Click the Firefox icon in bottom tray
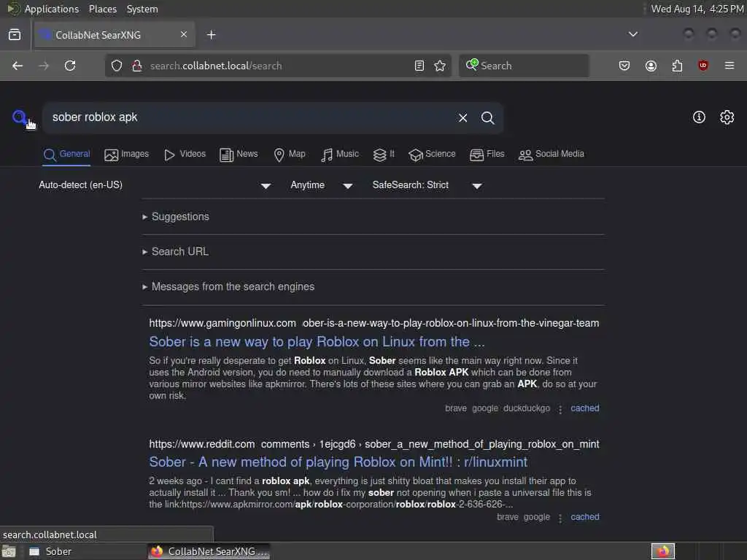Image resolution: width=747 pixels, height=560 pixels. point(663,551)
